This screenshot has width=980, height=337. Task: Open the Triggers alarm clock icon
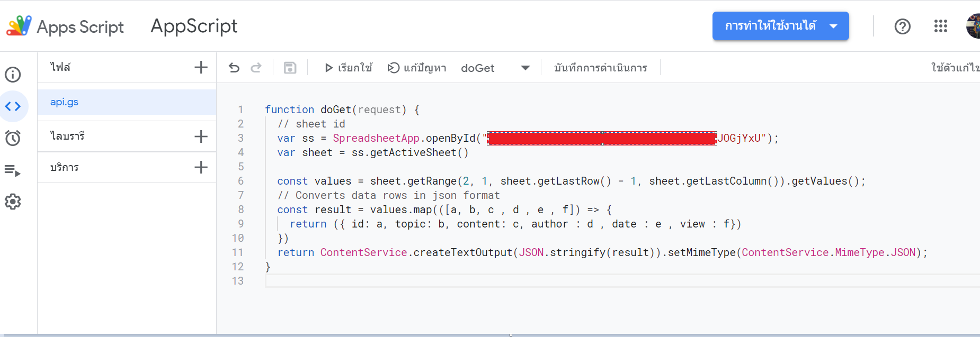tap(13, 138)
